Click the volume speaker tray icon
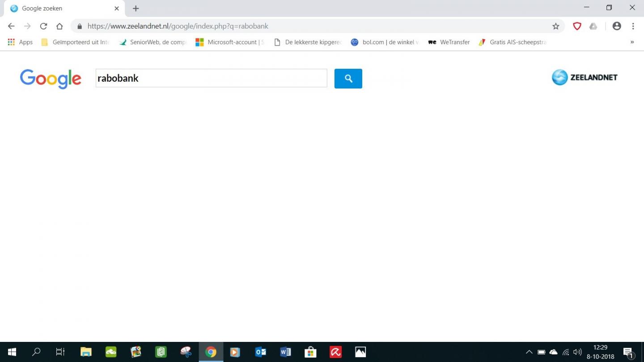Image resolution: width=644 pixels, height=362 pixels. tap(577, 352)
